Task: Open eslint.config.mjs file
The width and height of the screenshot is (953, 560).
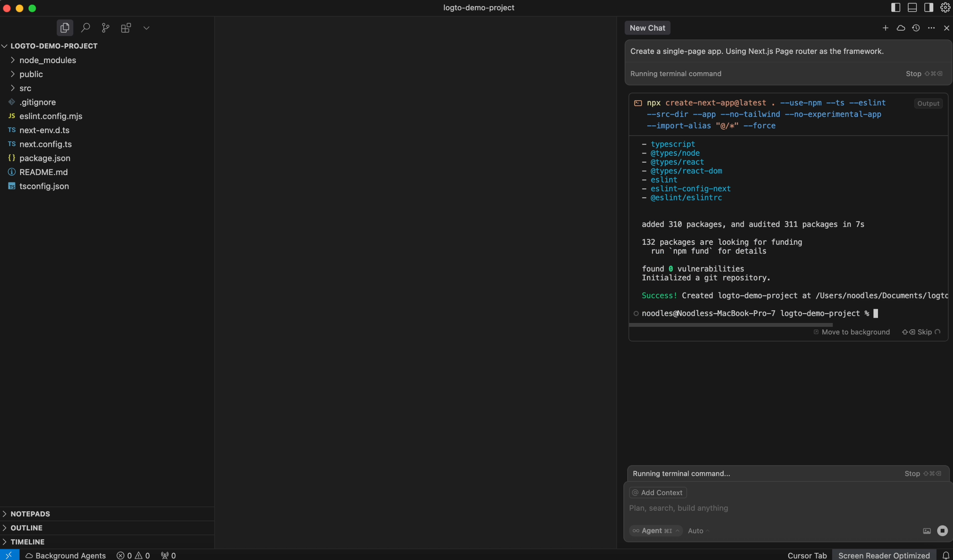Action: [51, 116]
